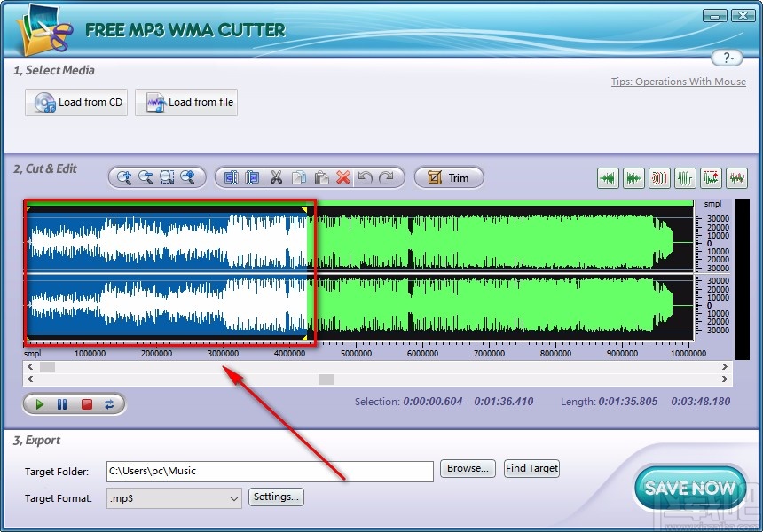The height and width of the screenshot is (532, 763).
Task: Click the selection length value 0:01:35.805
Action: (x=628, y=402)
